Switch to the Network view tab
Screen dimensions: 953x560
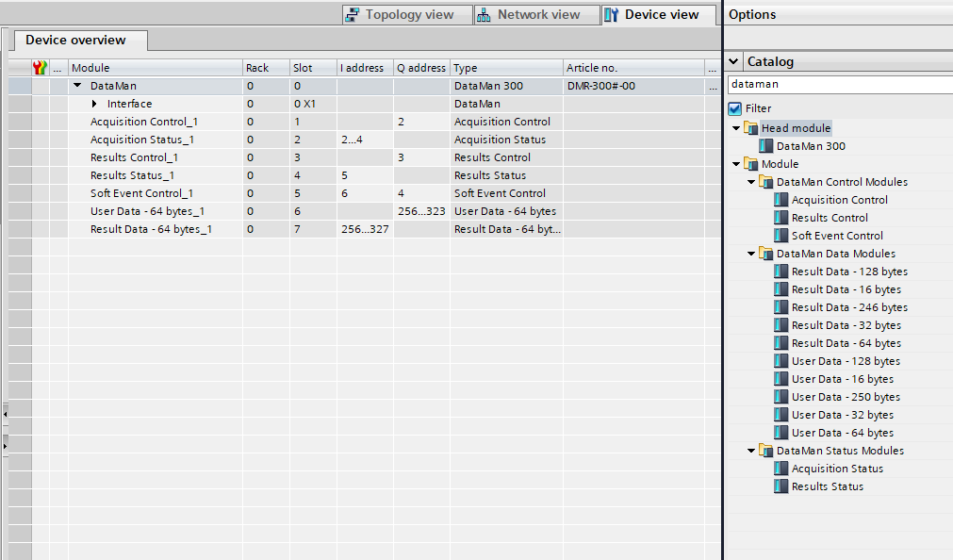pos(529,14)
